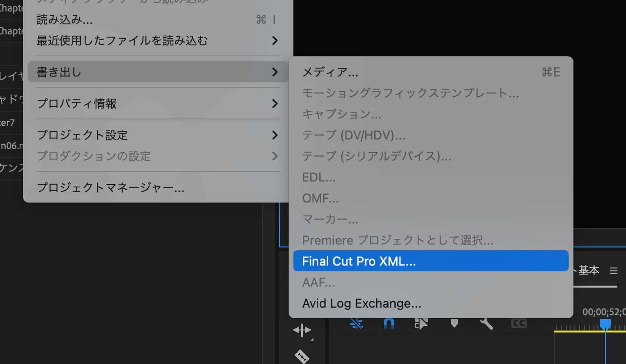Click the モーショングラフィックステンプレート… entry

(x=431, y=93)
